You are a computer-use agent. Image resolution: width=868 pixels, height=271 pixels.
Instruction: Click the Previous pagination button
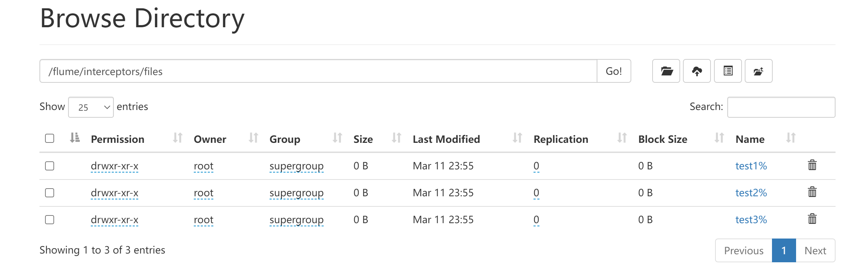pos(744,250)
